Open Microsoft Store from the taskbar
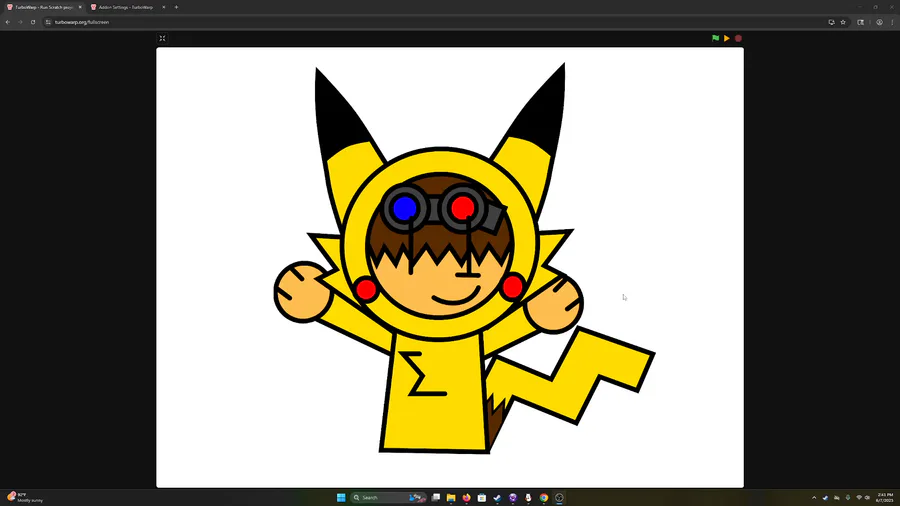The image size is (900, 506). click(482, 497)
